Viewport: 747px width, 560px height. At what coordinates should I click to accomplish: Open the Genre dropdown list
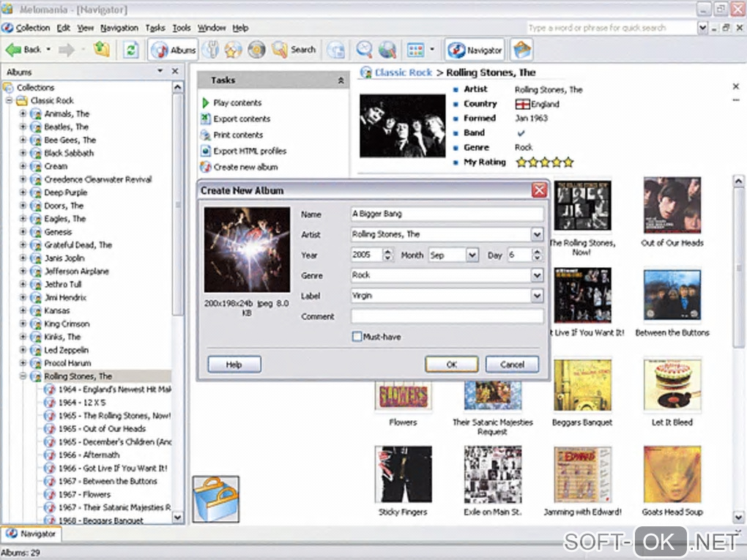(537, 276)
